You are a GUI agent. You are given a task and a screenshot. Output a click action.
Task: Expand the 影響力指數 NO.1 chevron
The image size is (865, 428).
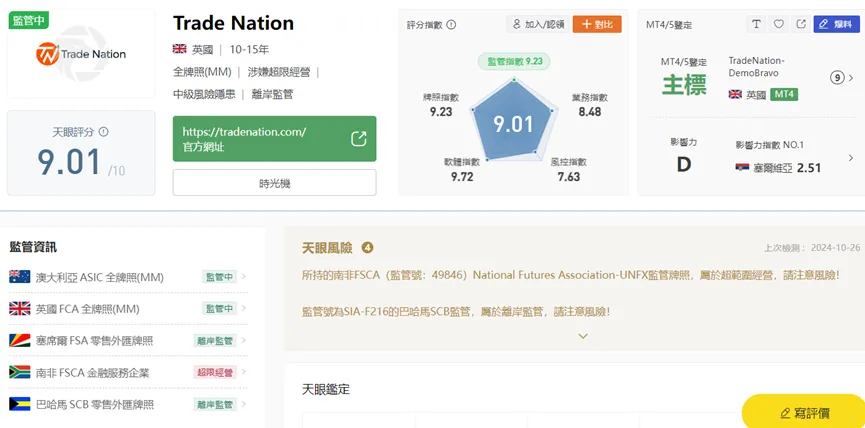[x=851, y=158]
